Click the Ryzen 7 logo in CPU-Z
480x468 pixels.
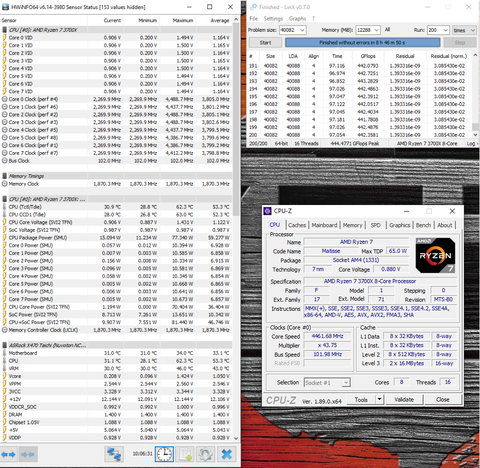[x=435, y=256]
